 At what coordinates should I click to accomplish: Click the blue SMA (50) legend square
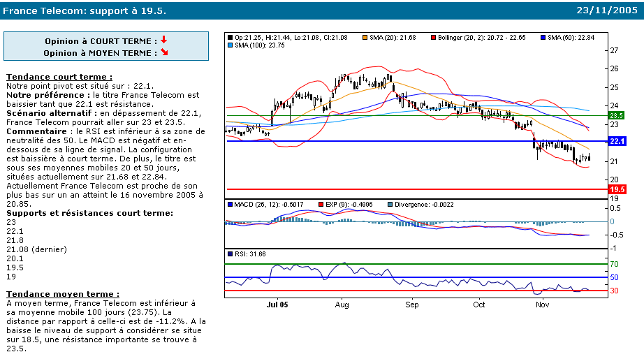click(543, 38)
